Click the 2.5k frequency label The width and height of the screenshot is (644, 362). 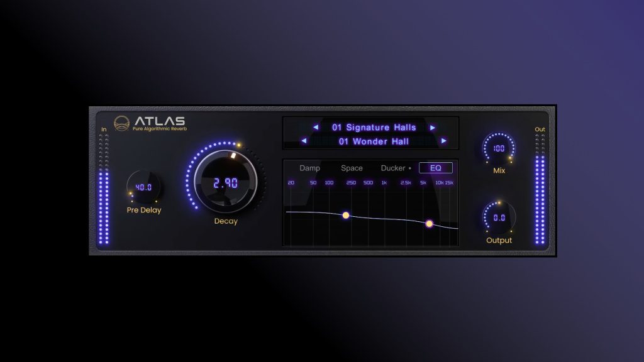click(406, 183)
